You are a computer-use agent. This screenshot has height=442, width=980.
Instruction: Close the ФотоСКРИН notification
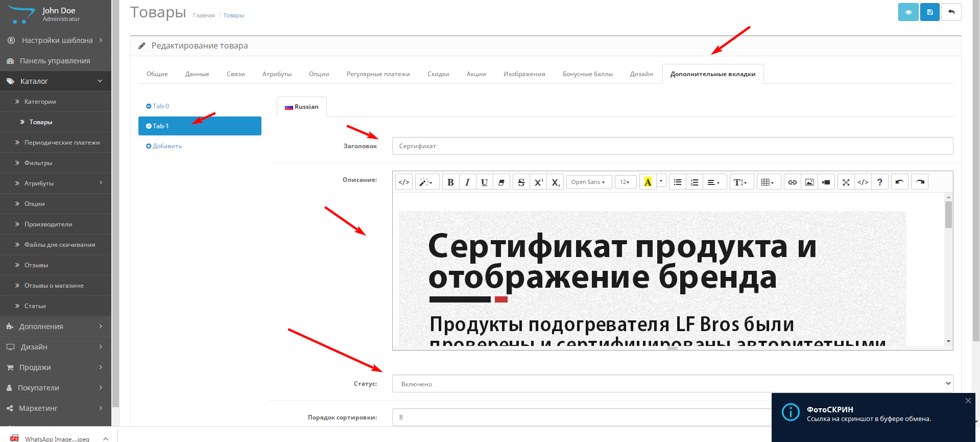[968, 401]
